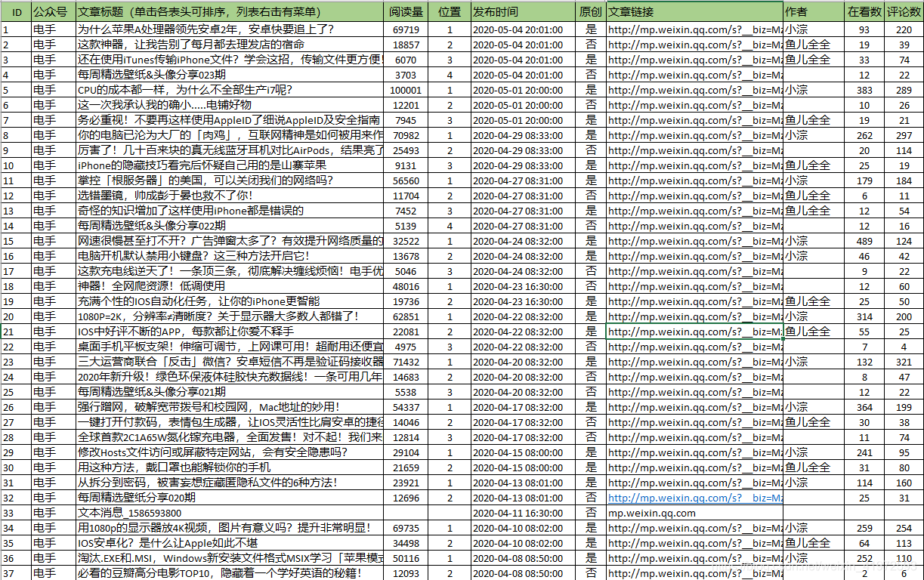Select the title 每周精选壁纸&头像分享021期
The height and width of the screenshot is (580, 924).
click(152, 392)
